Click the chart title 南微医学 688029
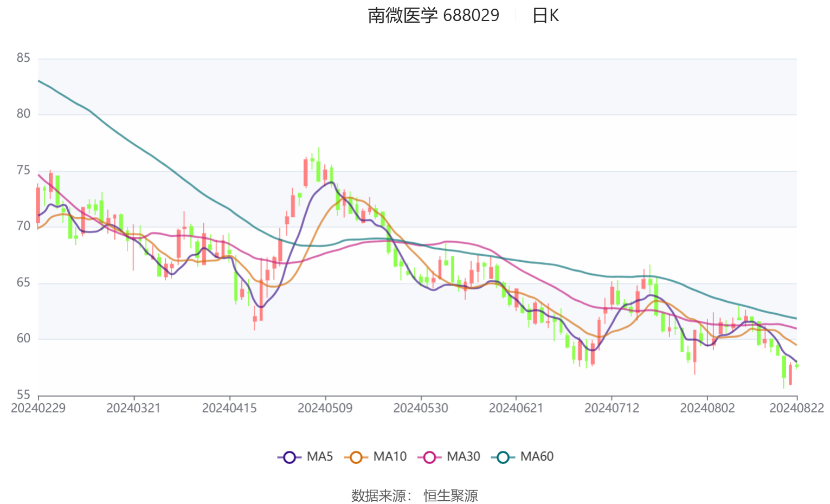Screen dimensions: 830x504 pyautogui.click(x=434, y=15)
